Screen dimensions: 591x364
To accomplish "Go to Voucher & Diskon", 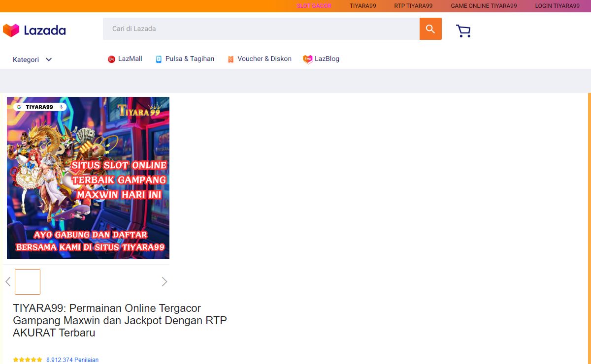I will click(x=264, y=59).
